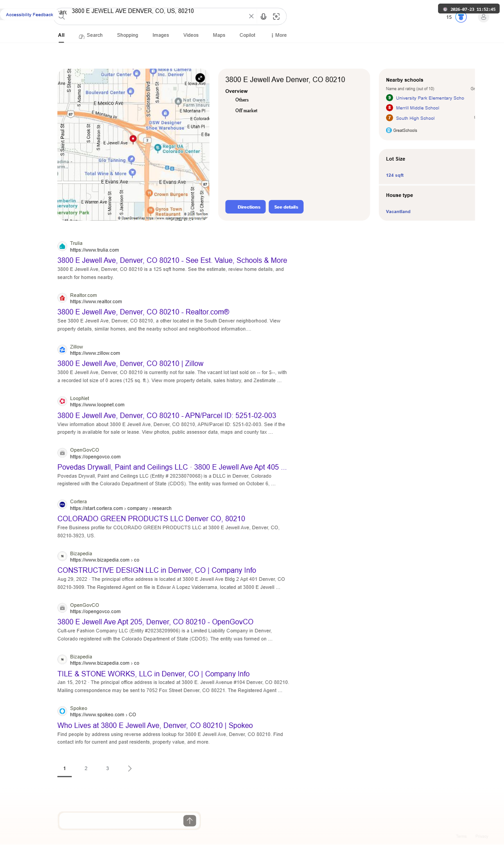Open University Park Elementary school link

(x=430, y=98)
